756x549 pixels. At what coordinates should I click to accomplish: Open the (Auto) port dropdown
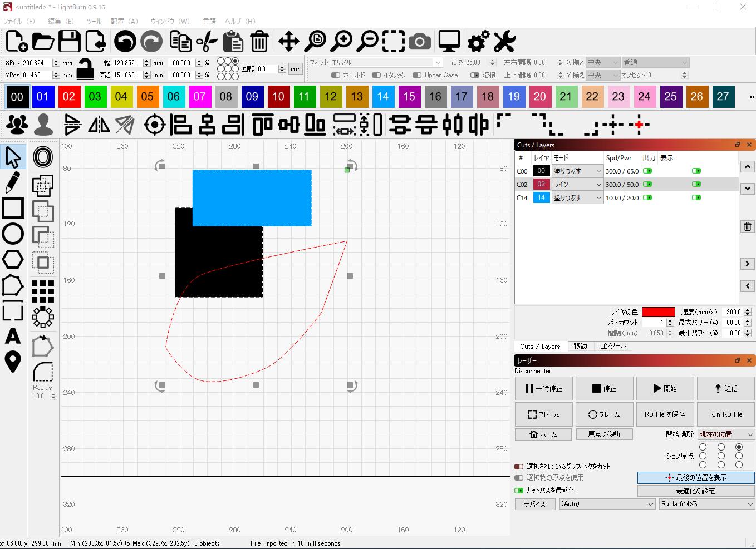(607, 504)
